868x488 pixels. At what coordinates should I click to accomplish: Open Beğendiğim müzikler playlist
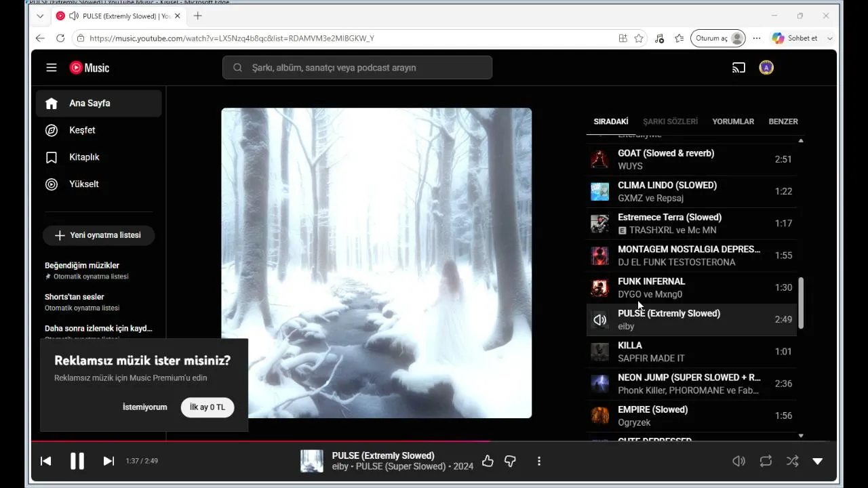click(x=99, y=270)
